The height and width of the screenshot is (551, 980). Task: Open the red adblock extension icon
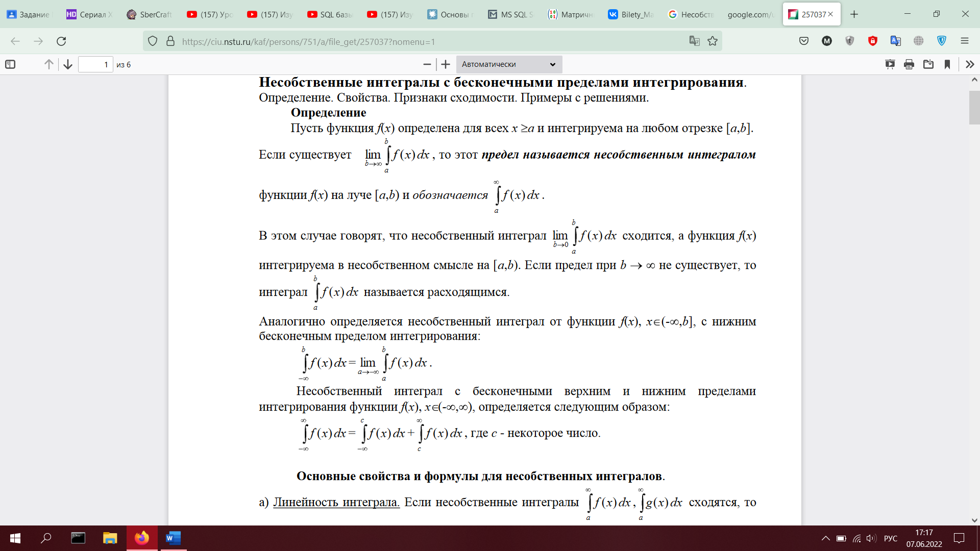(873, 41)
